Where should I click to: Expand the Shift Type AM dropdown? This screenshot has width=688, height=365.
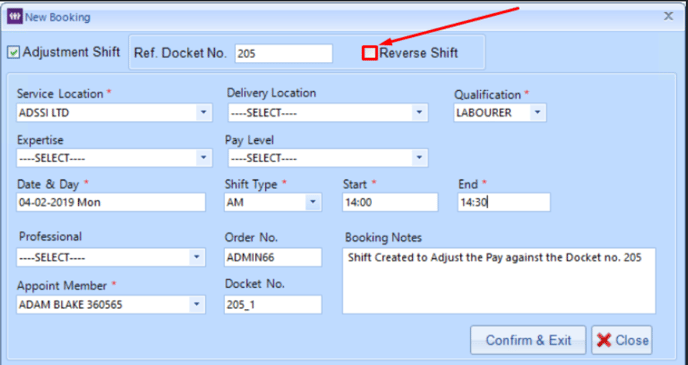pos(313,202)
